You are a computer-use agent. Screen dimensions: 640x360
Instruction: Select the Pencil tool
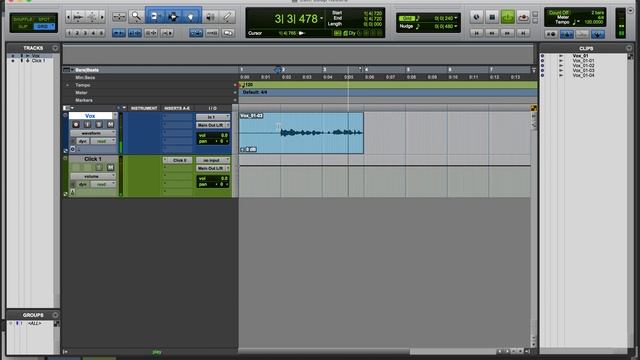227,17
